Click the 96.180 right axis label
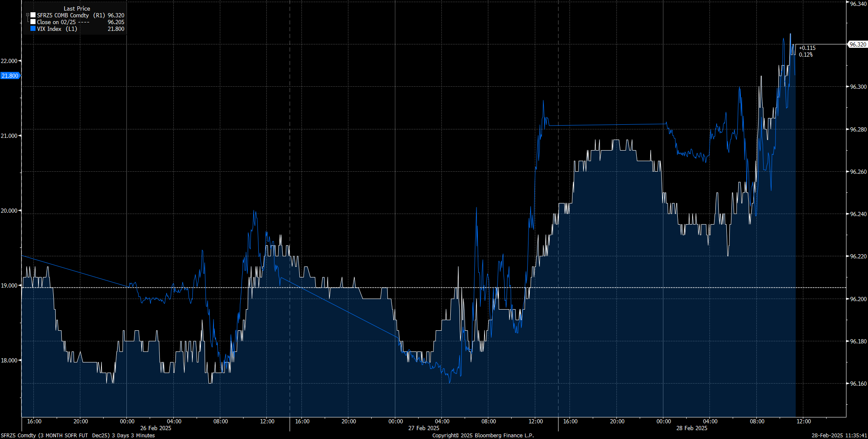 click(x=858, y=341)
